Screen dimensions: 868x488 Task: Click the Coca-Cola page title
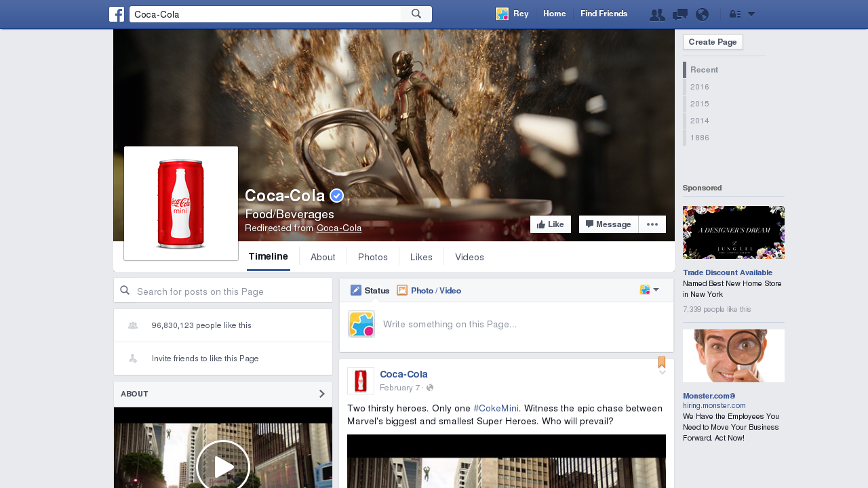pyautogui.click(x=285, y=196)
